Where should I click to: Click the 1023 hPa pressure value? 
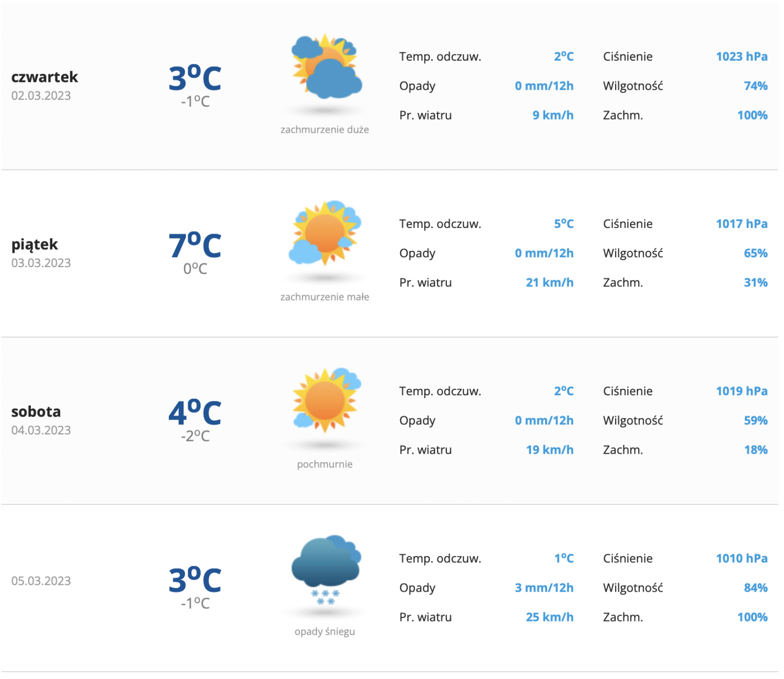click(742, 56)
